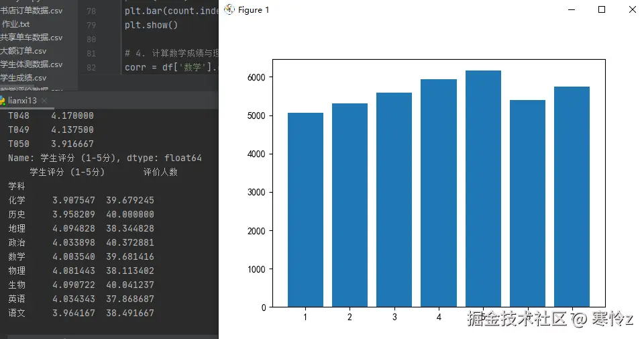Click the corr = df code line
This screenshot has width=644, height=339.
(171, 67)
